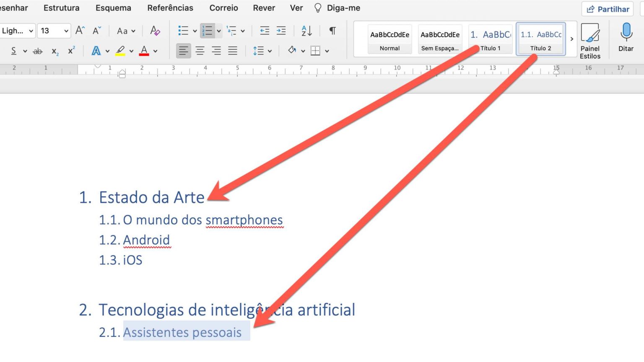Clear all formatting with eraser icon
The width and height of the screenshot is (644, 362).
(x=155, y=31)
